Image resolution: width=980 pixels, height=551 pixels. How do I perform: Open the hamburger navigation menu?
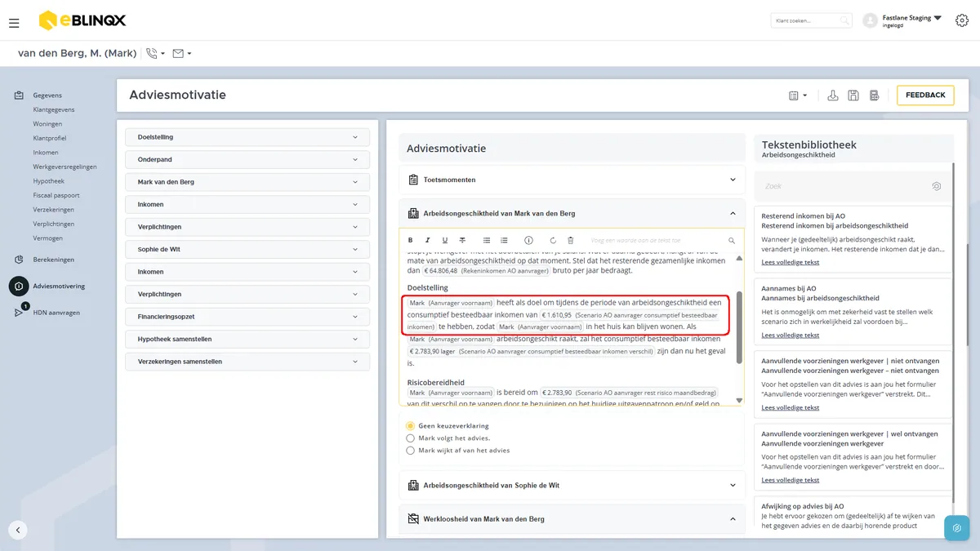(14, 23)
